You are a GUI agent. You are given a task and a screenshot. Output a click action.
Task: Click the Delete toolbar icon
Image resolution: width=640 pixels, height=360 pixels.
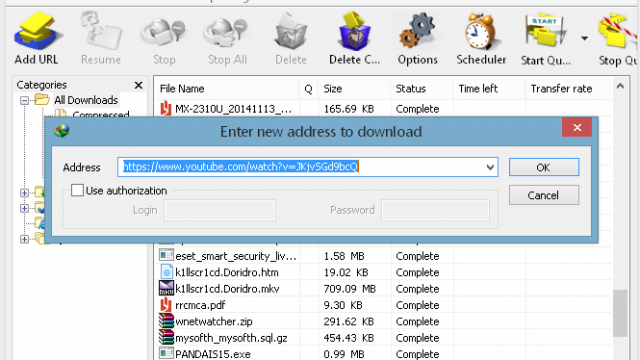291,38
